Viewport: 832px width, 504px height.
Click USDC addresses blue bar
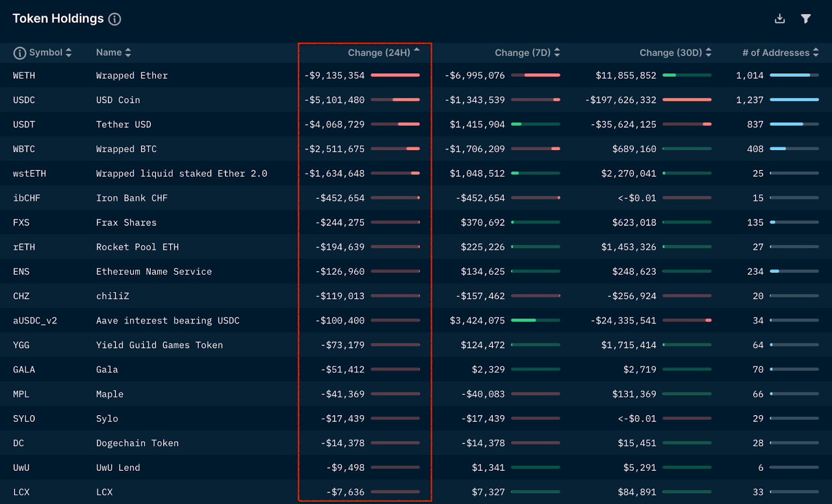pyautogui.click(x=794, y=100)
